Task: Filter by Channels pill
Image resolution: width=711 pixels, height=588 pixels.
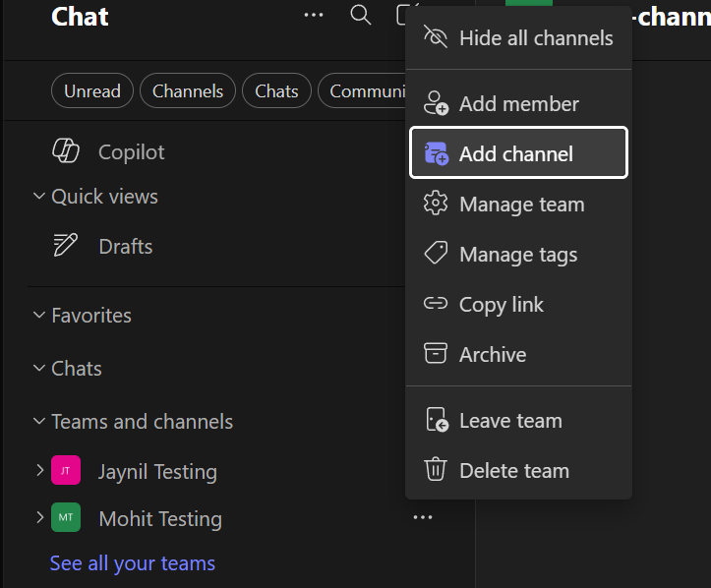Action: point(188,90)
